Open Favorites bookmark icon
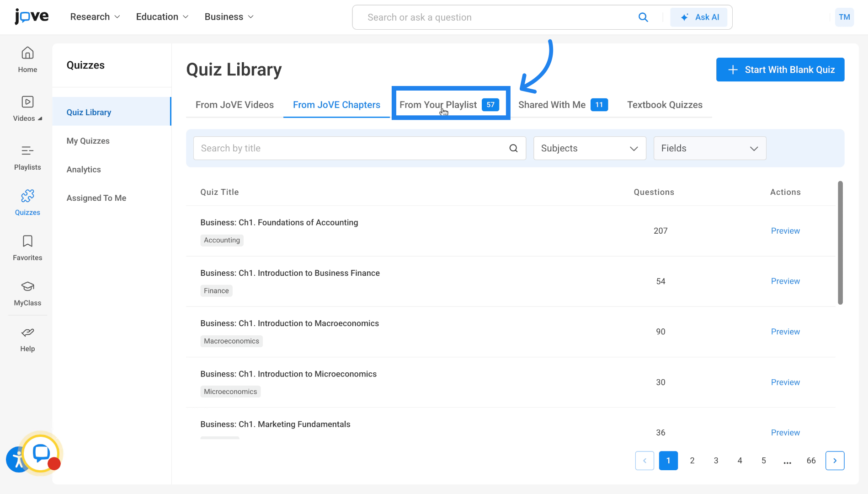This screenshot has height=494, width=868. (27, 242)
